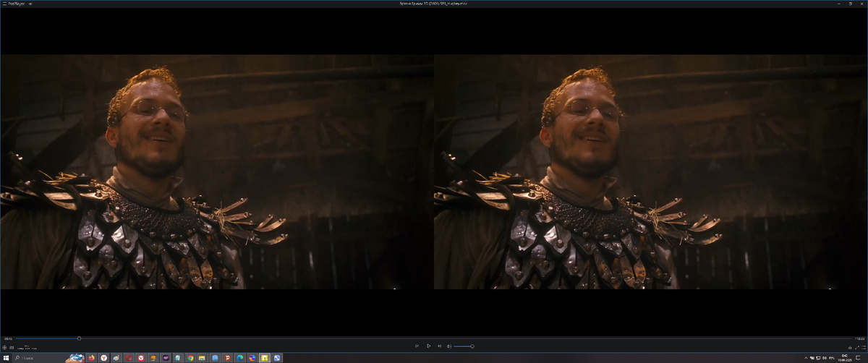Skip to next track button
Screen dimensions: 868x363
click(x=439, y=346)
